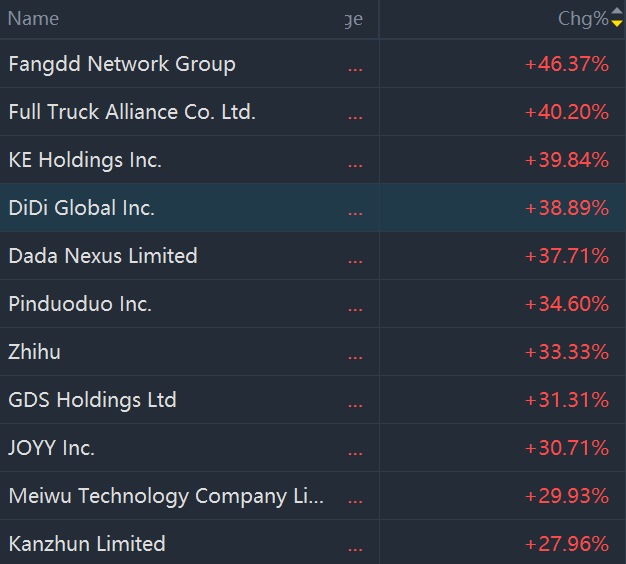Click on the Zhihu stock row
Image resolution: width=626 pixels, height=564 pixels.
[x=35, y=352]
